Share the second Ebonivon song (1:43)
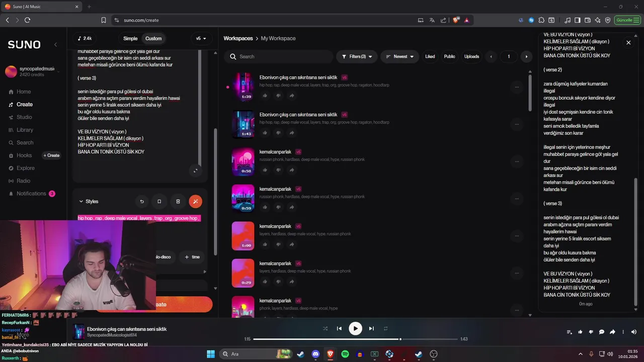644x362 pixels. (292, 133)
